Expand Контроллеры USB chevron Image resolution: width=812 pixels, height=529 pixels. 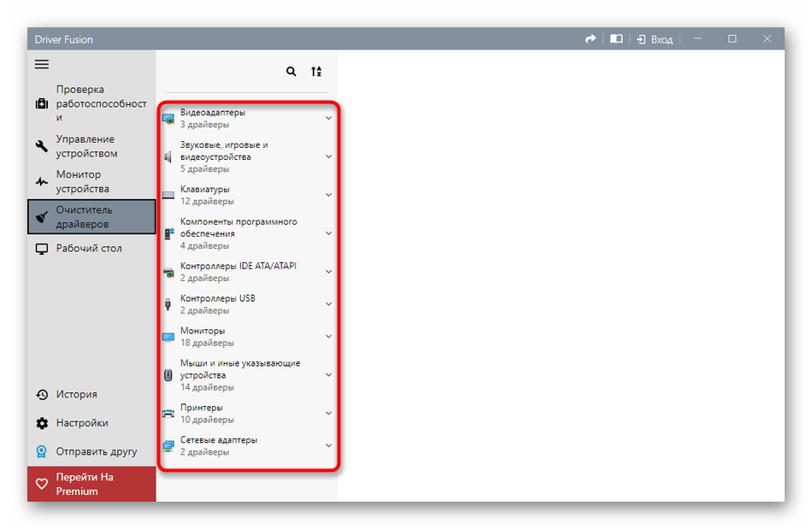coord(328,304)
